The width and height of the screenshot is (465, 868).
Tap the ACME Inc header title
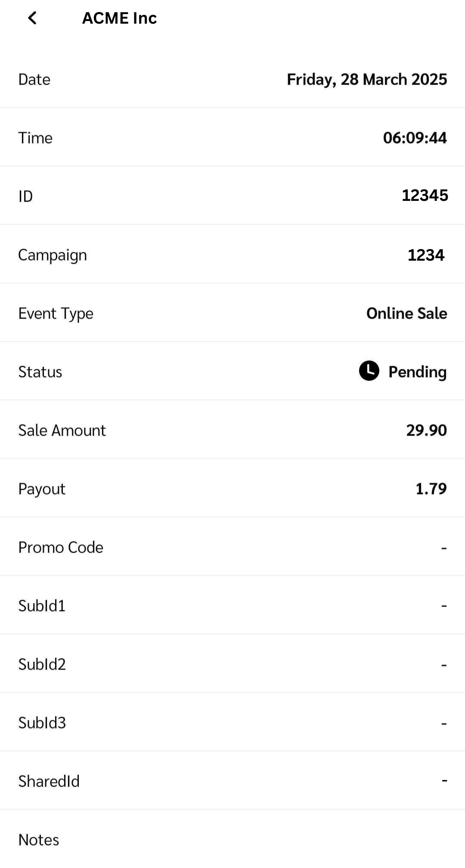click(x=119, y=18)
